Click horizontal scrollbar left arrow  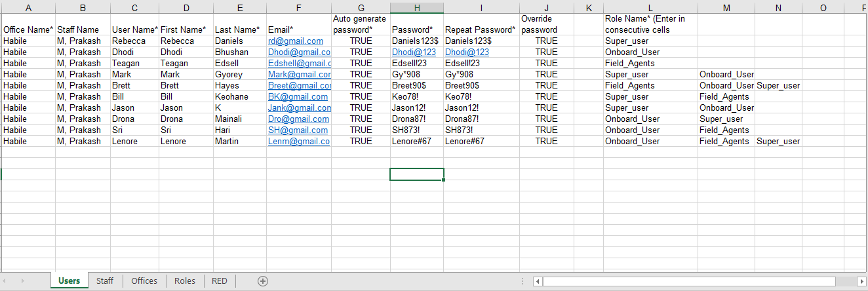pos(538,282)
